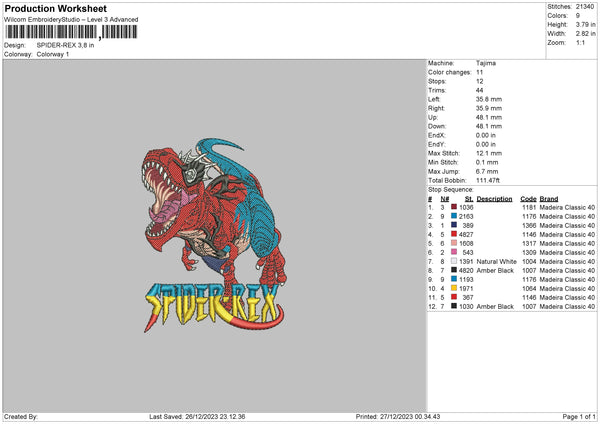The image size is (600, 424).
Task: Pick the red swatch beside 367 stitches
Action: coord(454,297)
